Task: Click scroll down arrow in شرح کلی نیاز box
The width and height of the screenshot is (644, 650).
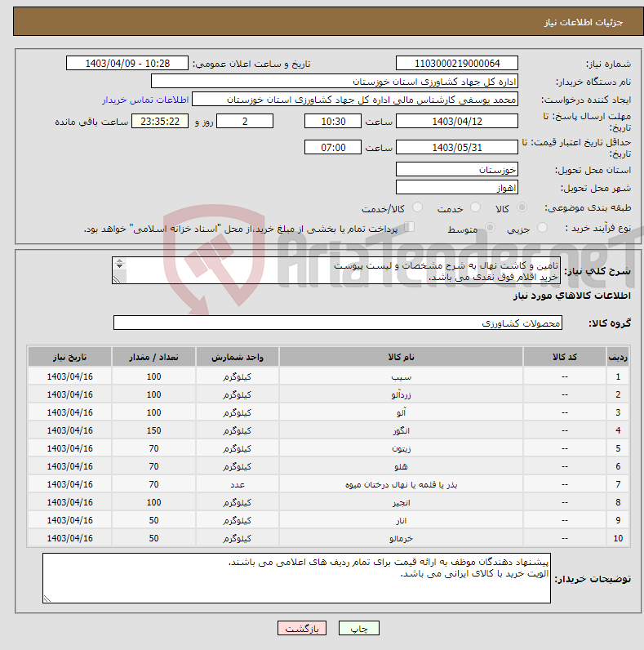Action: [x=119, y=266]
